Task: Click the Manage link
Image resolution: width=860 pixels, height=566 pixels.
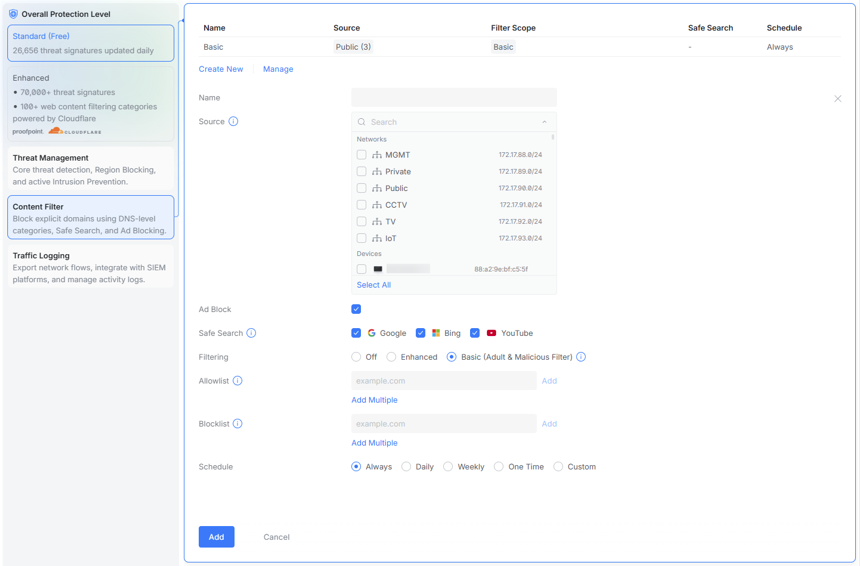Action: tap(278, 69)
